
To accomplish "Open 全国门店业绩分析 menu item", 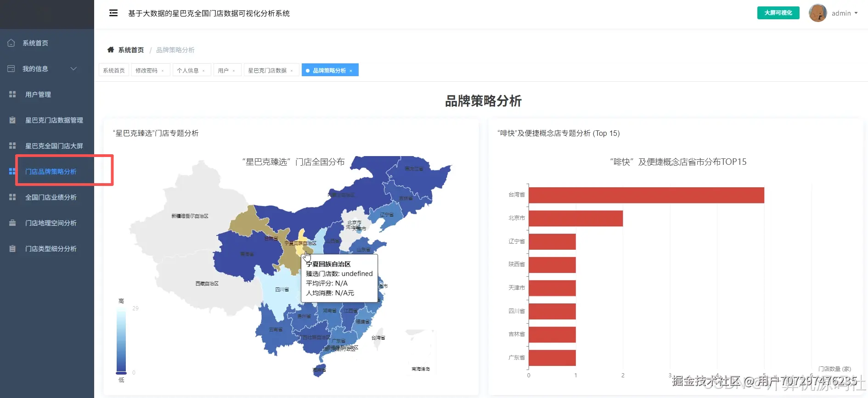I will point(47,197).
